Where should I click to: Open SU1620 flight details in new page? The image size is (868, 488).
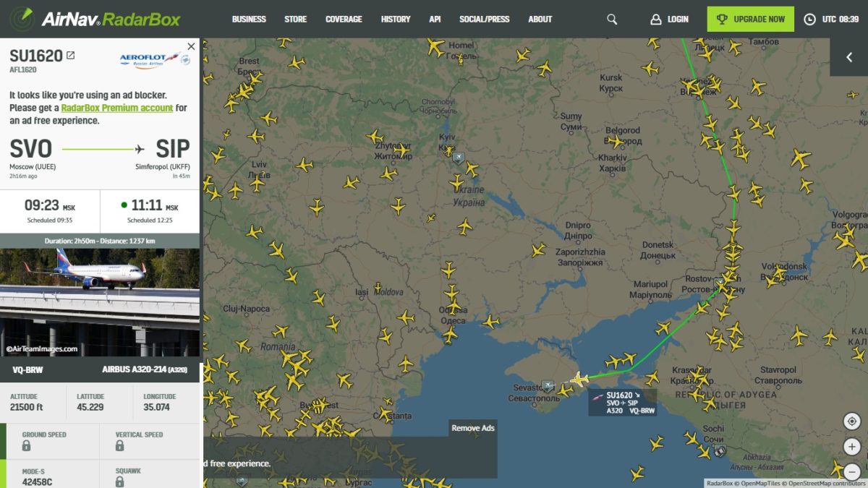(70, 55)
